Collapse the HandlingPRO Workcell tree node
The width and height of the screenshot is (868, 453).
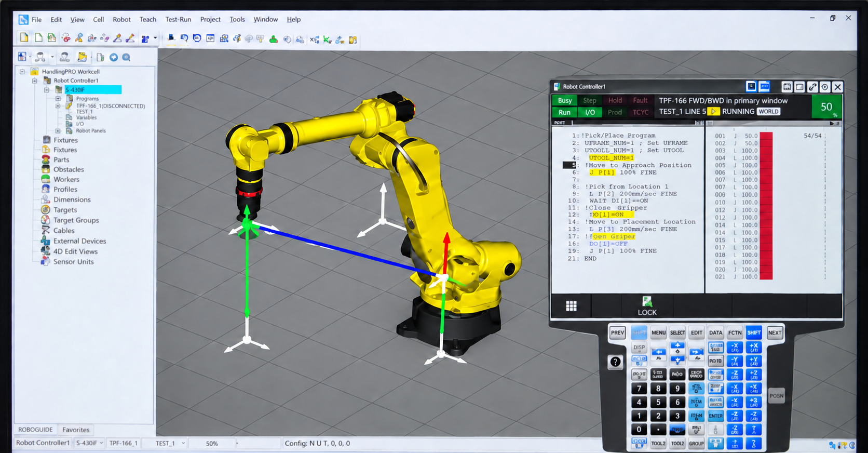22,72
